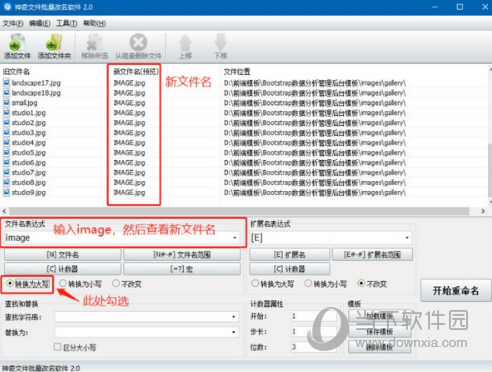Open the 文件(F) menu
Screen dimensions: 492x372
[13, 23]
